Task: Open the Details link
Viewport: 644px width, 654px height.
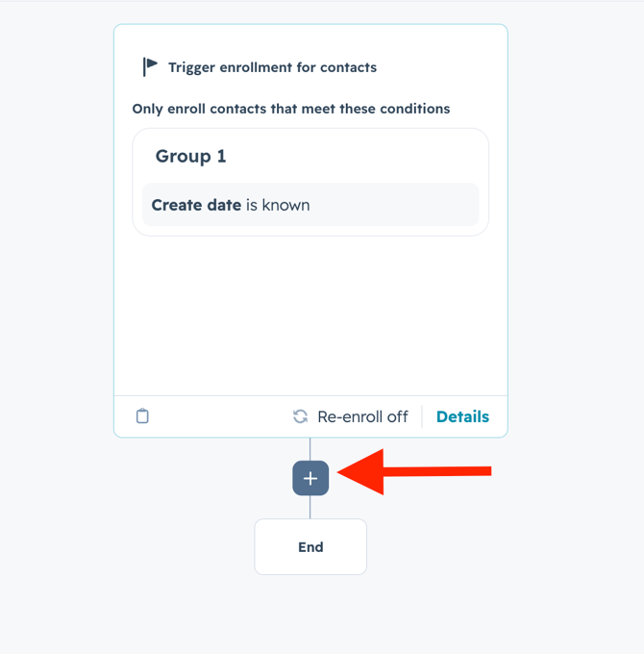Action: 462,416
